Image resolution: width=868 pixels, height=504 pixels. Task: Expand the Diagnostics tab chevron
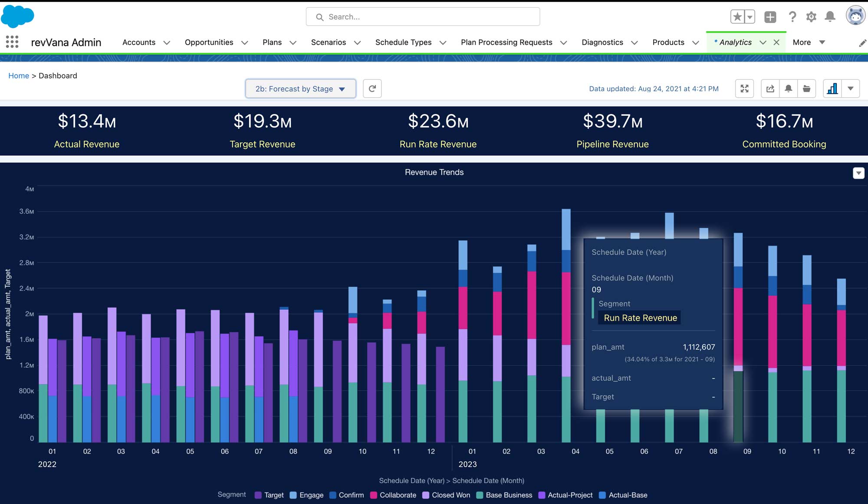coord(635,43)
